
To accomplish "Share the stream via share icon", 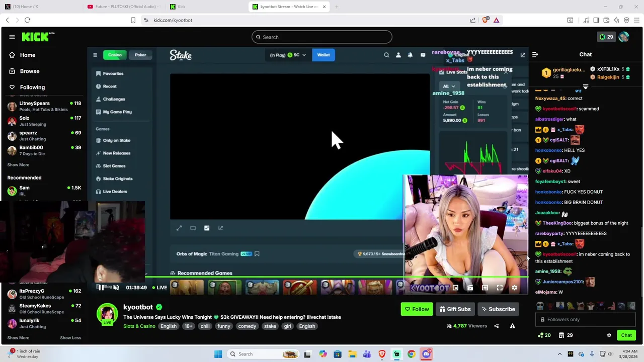I will [497, 326].
